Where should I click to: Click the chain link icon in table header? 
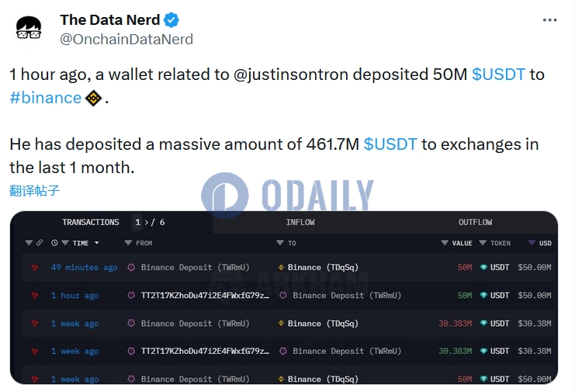pos(39,243)
